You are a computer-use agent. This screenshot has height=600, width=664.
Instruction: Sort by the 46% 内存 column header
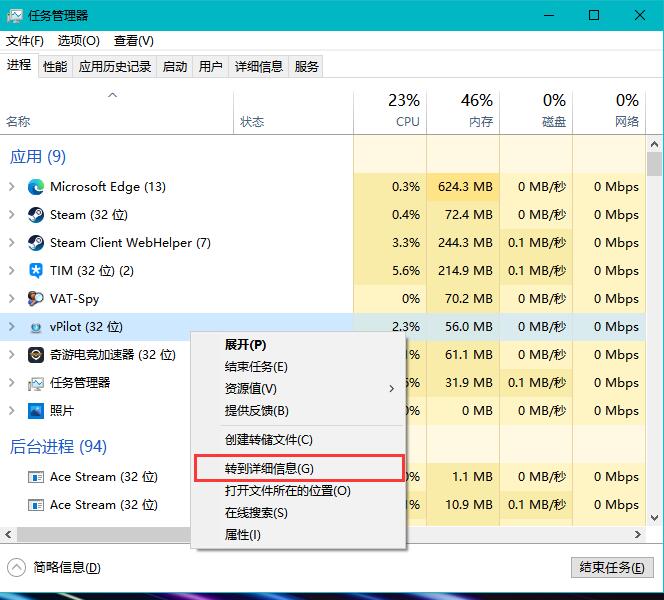point(463,112)
